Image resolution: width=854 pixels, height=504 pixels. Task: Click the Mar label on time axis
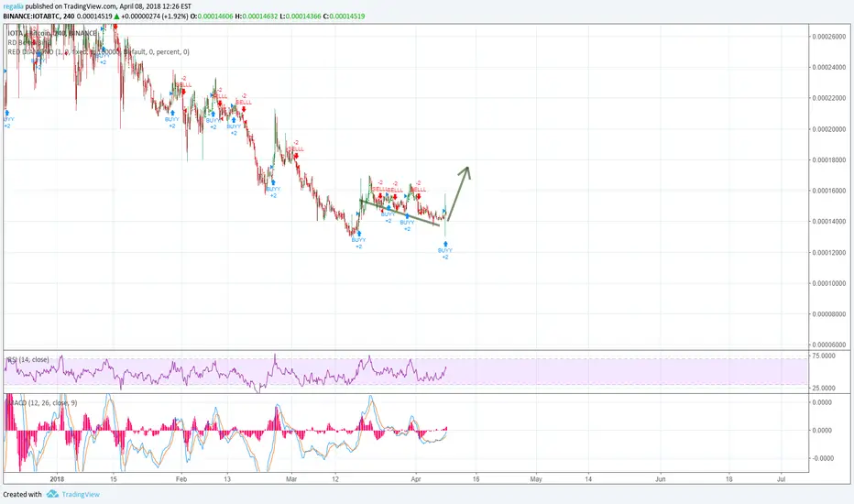(x=291, y=479)
